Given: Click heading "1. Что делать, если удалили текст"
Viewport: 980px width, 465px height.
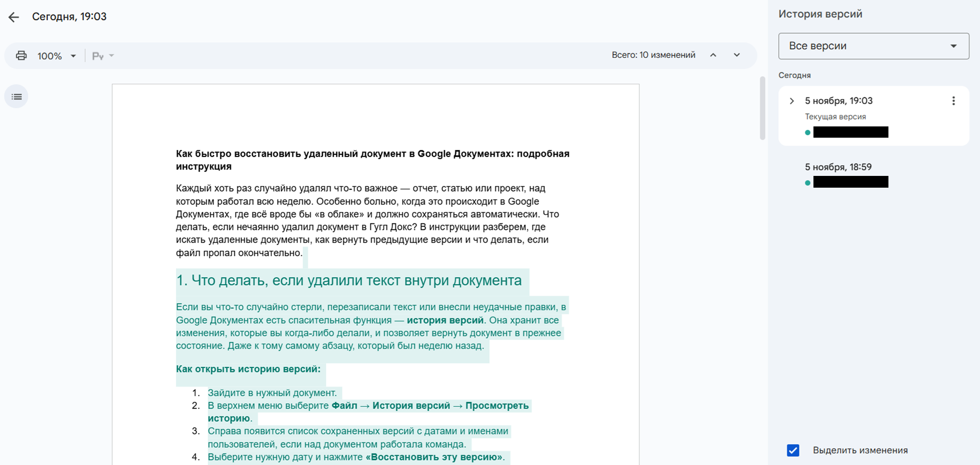Looking at the screenshot, I should coord(348,280).
